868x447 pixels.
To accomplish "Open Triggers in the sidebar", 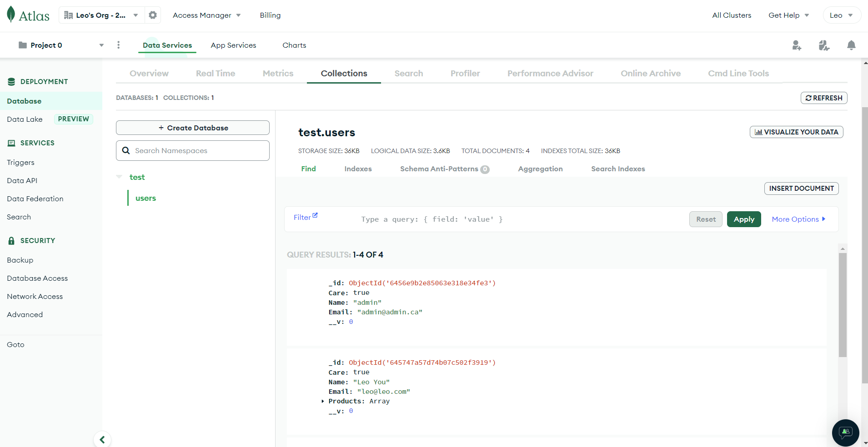I will coord(20,162).
